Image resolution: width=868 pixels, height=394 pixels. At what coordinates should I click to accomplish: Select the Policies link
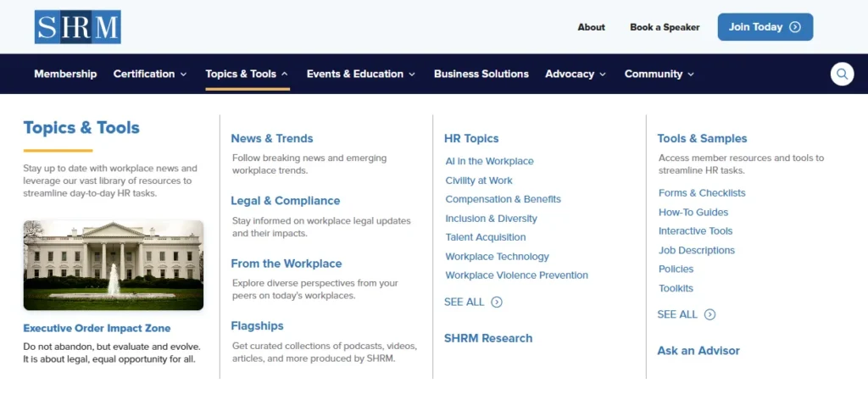point(676,269)
